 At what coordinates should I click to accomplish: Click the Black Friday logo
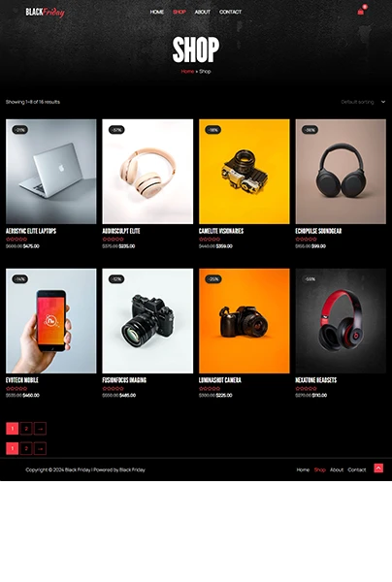tap(45, 13)
